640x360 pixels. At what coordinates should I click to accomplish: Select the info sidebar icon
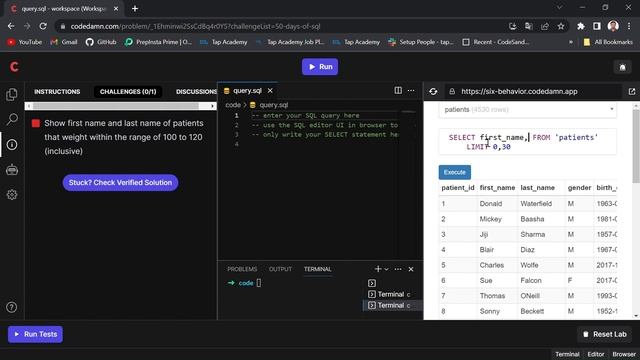12,144
